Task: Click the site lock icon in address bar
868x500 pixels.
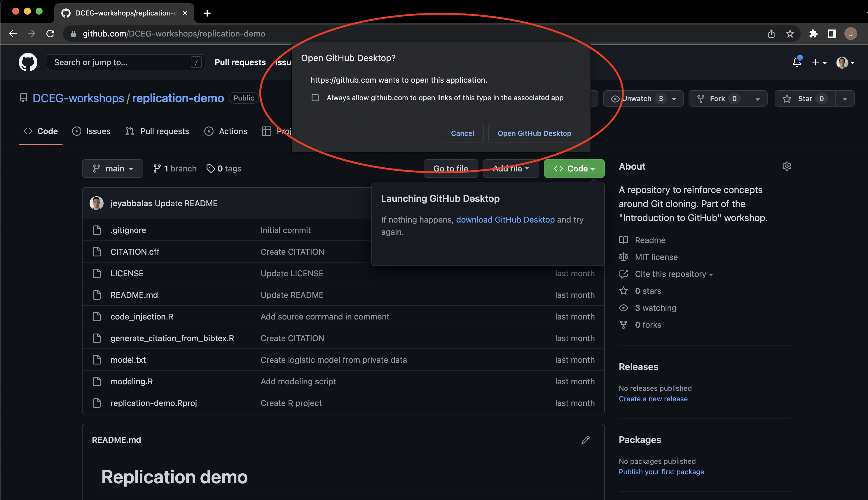Action: 73,34
